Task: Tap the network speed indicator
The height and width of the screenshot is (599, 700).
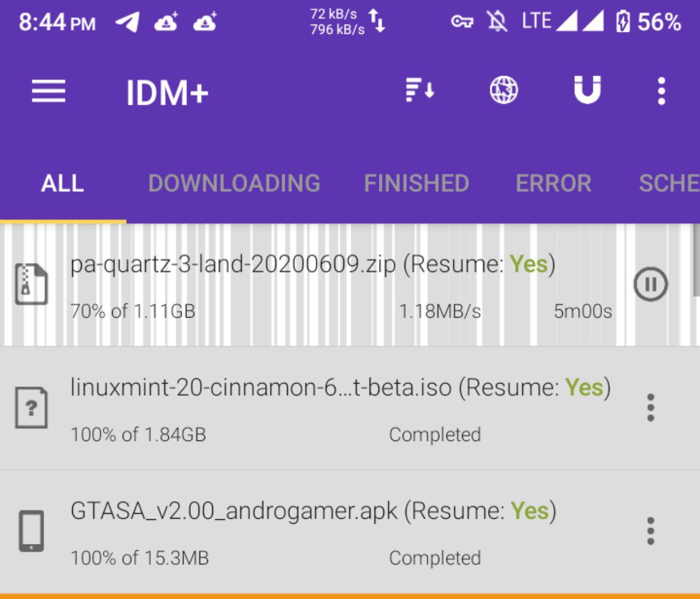Action: [x=348, y=22]
